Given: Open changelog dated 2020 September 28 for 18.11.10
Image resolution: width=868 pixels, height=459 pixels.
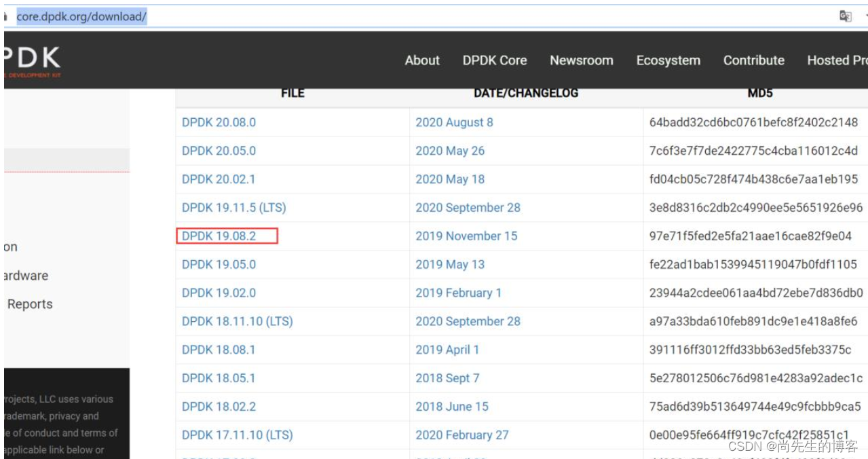Looking at the screenshot, I should pos(468,321).
